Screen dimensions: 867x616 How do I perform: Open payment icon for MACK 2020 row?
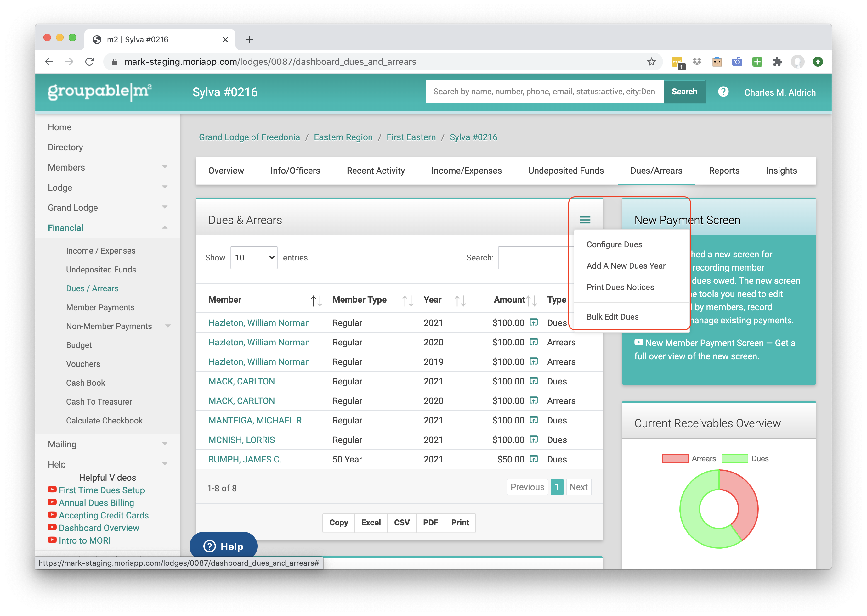[x=534, y=400]
